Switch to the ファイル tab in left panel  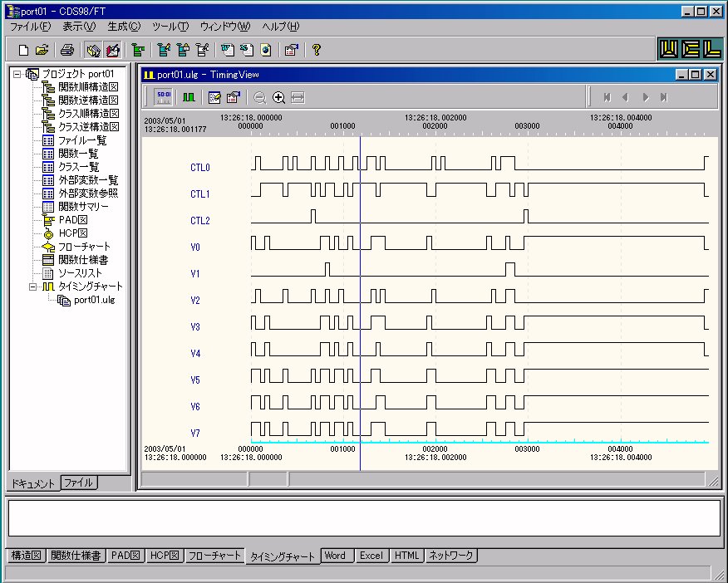(79, 483)
